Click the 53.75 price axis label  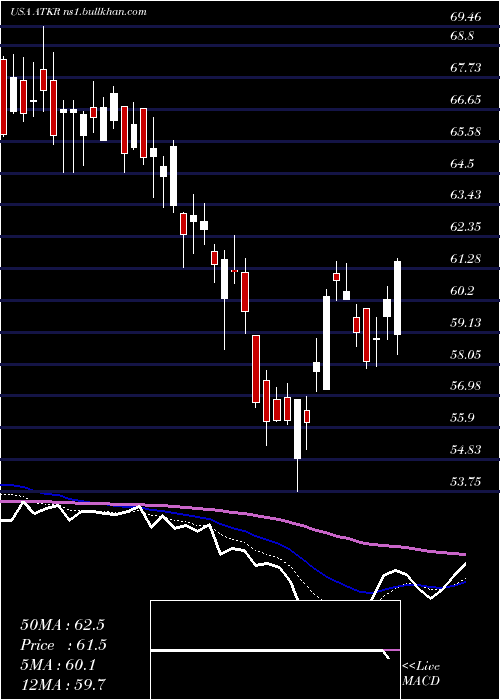tap(466, 482)
